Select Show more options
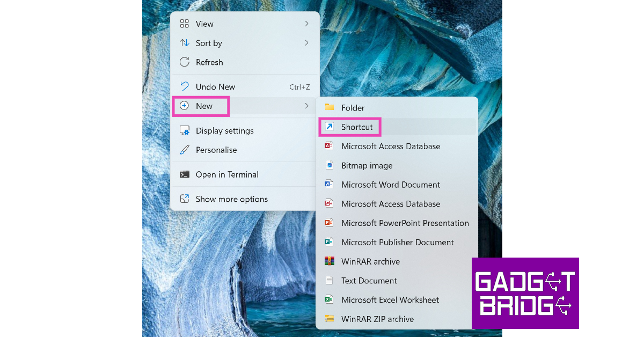Screen dimensions: 644x337 (x=245, y=199)
